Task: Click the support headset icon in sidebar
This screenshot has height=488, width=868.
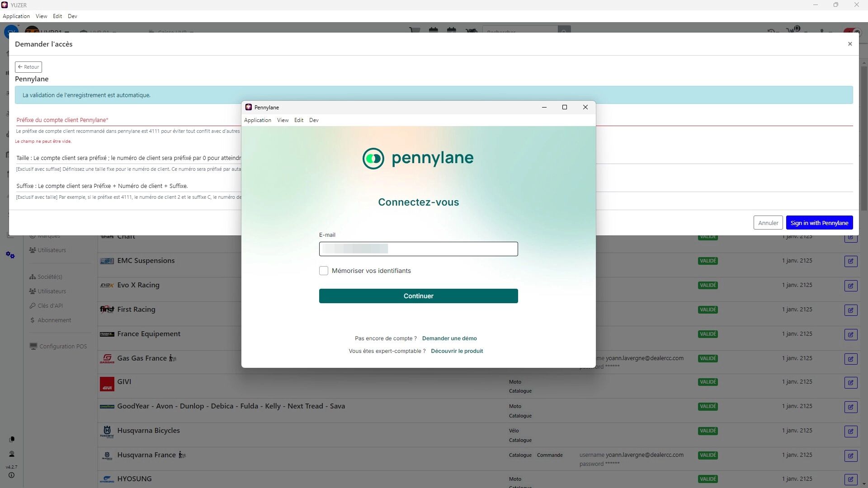Action: click(x=12, y=454)
